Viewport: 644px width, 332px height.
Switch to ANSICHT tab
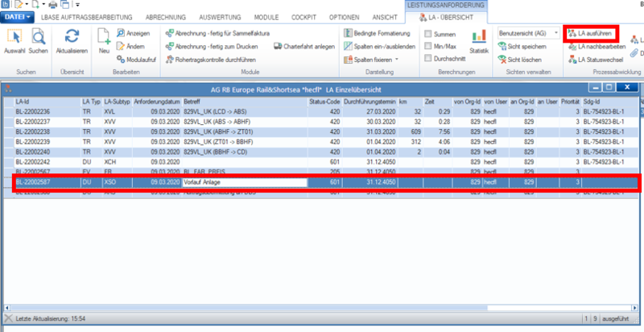click(385, 17)
